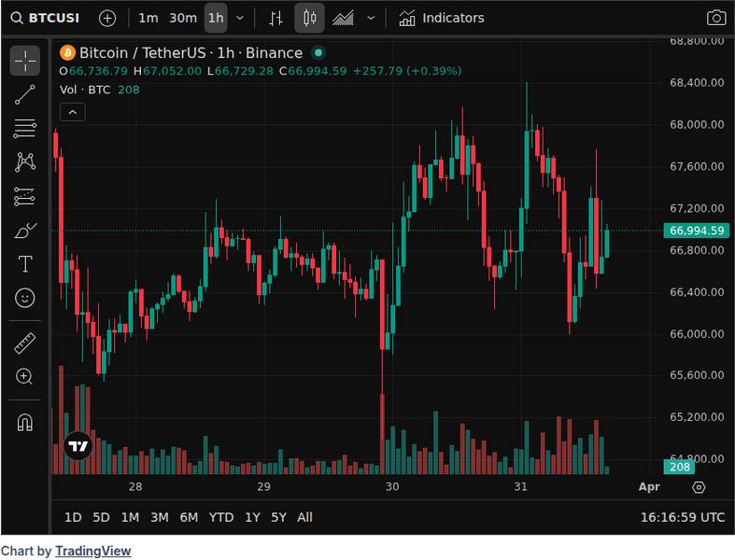Screen dimensions: 735x560
Task: Click the 30 date axis label
Action: (x=392, y=487)
